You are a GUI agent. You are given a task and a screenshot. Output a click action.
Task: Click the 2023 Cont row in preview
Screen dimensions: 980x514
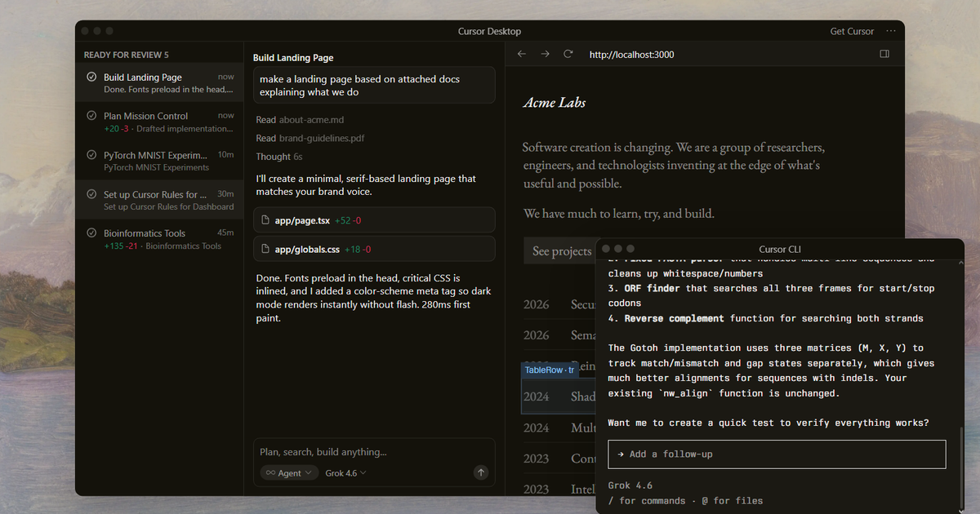(559, 459)
